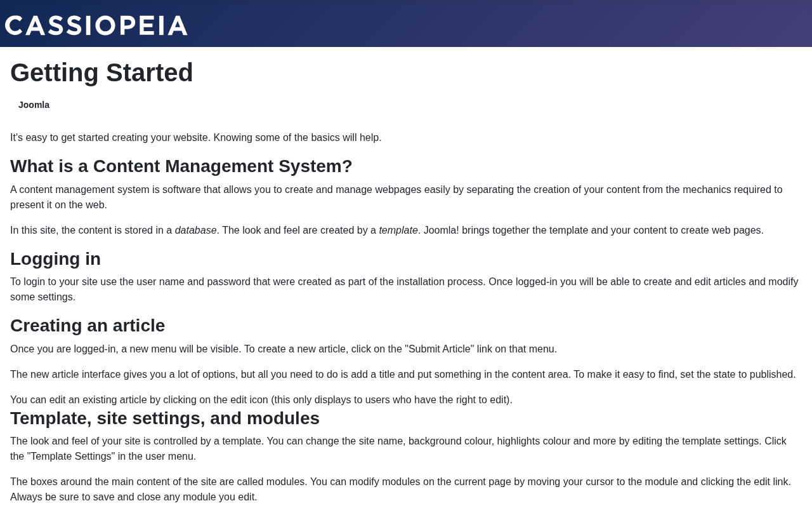Click the sentence about the edit icon

[261, 400]
